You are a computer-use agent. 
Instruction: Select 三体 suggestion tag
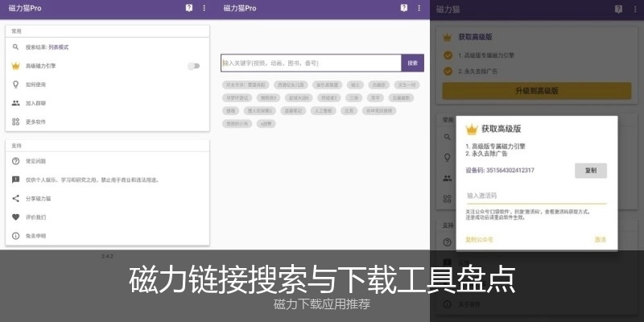(x=354, y=97)
